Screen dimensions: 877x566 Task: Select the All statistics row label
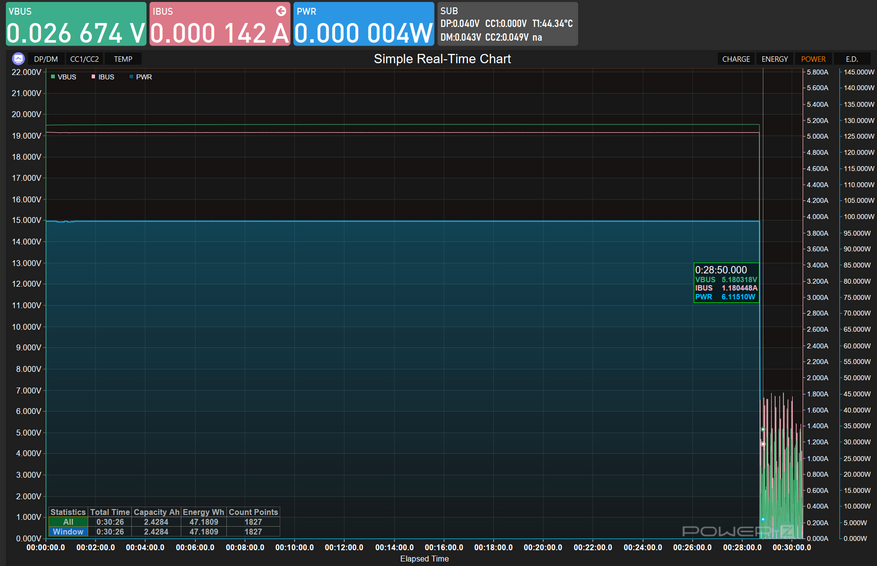click(x=68, y=522)
